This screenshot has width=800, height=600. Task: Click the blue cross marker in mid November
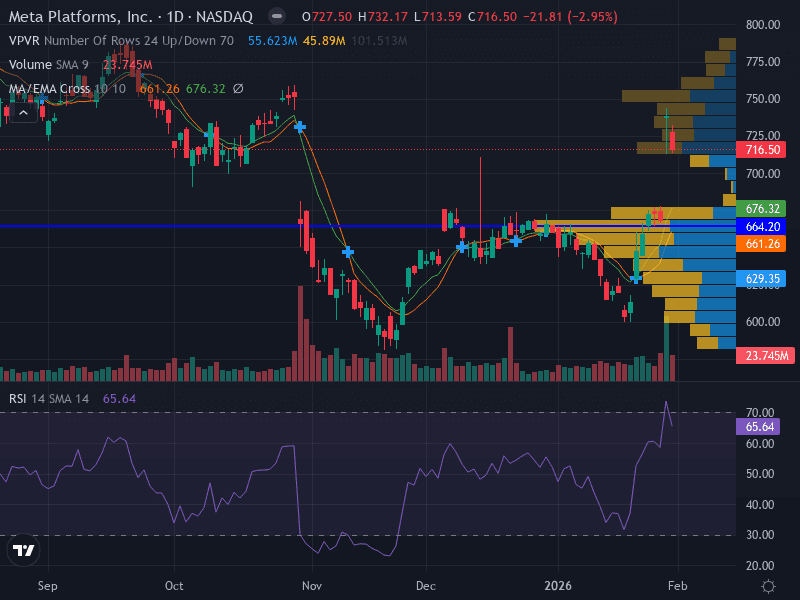[347, 252]
